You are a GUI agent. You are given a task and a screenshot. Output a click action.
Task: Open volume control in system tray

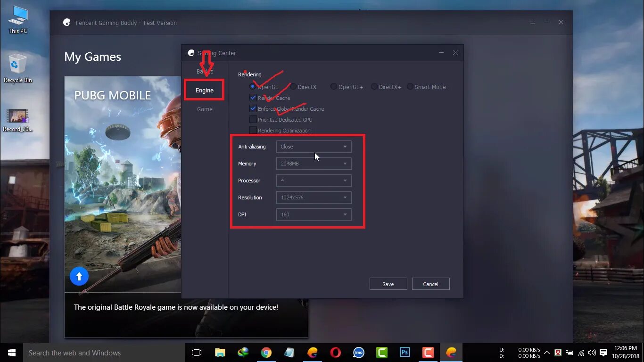pos(592,353)
